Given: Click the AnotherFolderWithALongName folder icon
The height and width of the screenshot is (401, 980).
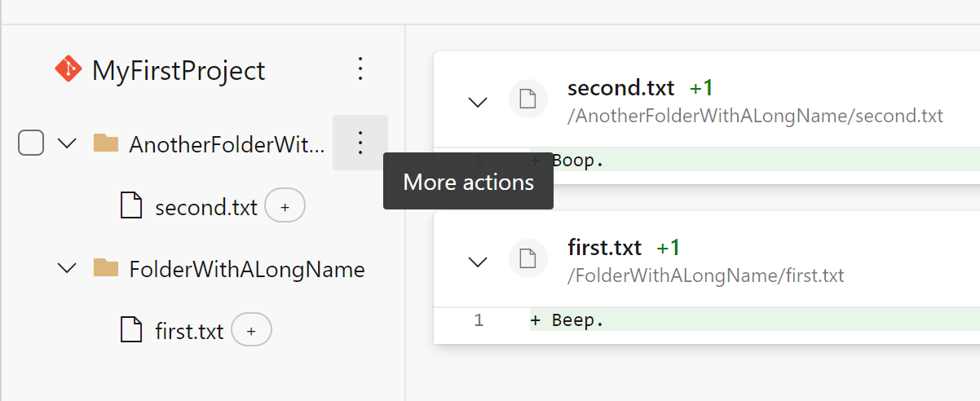Looking at the screenshot, I should coord(106,144).
